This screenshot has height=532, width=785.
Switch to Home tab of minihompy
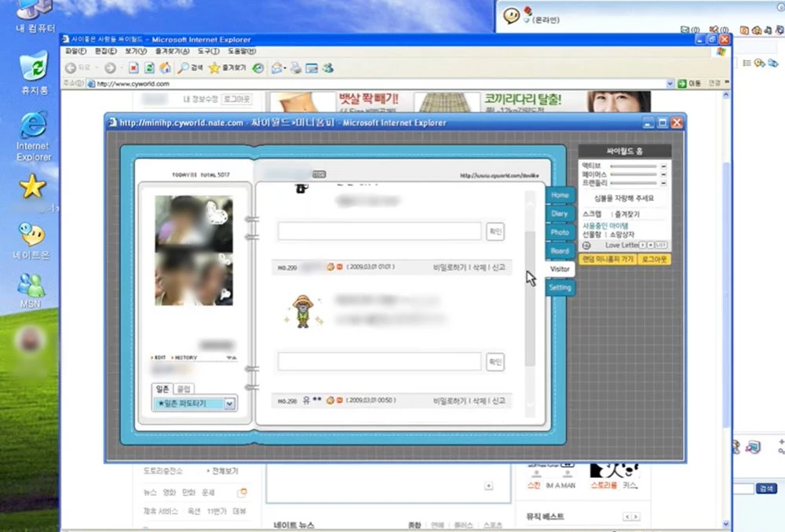(x=559, y=195)
